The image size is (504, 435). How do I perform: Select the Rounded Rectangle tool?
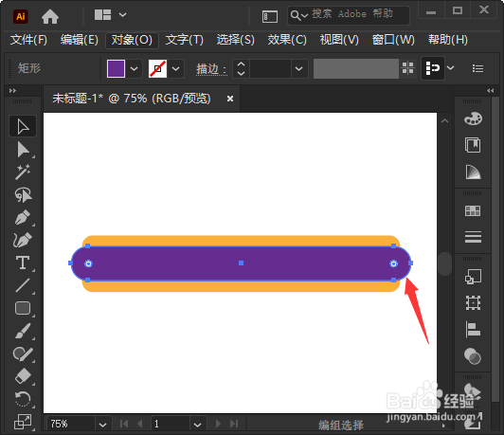click(x=23, y=308)
